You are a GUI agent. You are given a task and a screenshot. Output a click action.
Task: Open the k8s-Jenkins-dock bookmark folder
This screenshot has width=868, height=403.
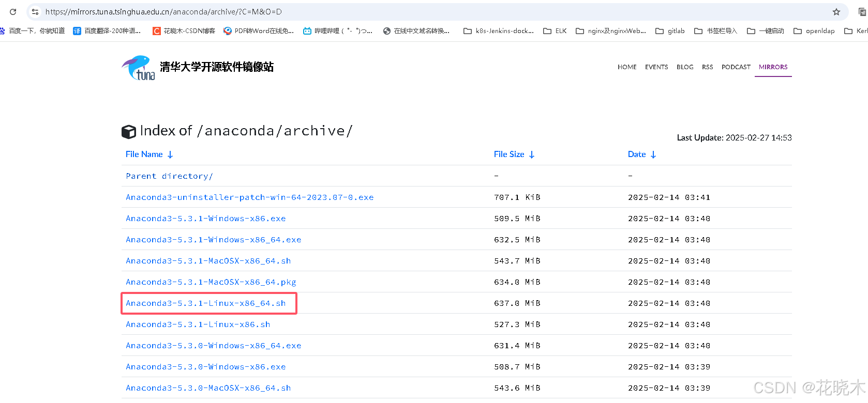tap(499, 31)
